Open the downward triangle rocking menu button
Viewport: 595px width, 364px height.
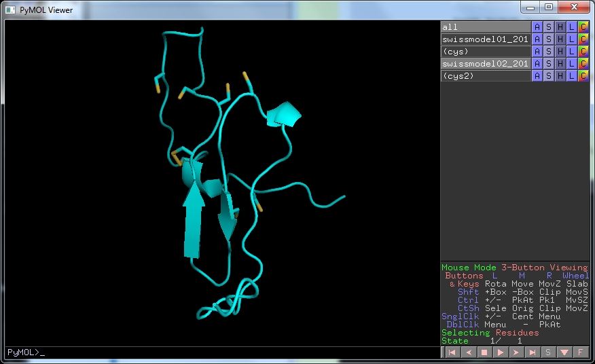click(x=564, y=352)
